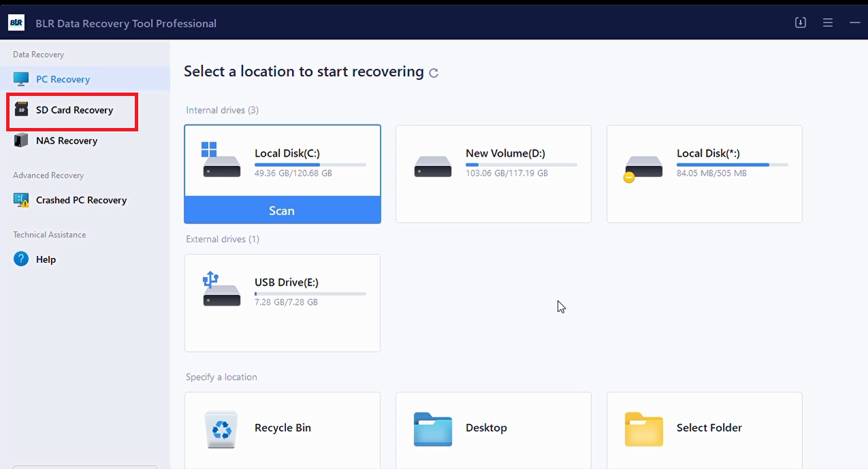
Task: Click the 'Technical Assistance' sidebar heading
Action: tap(49, 235)
